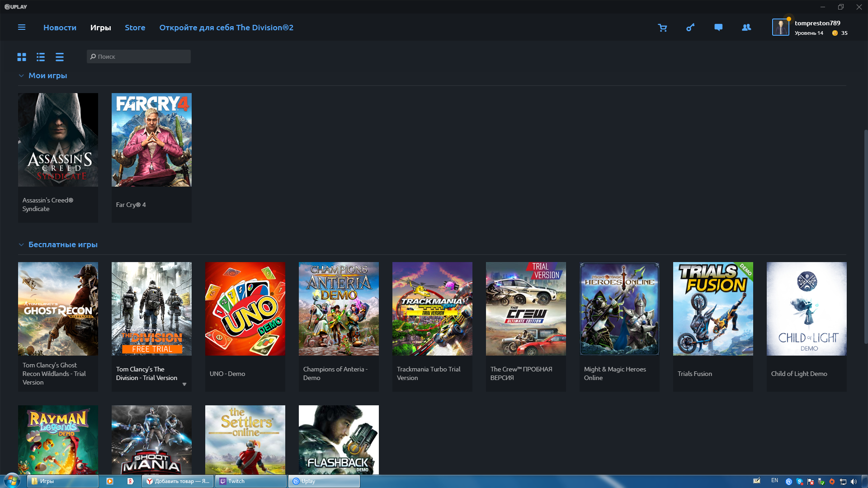This screenshot has width=868, height=488.
Task: Open the Division Trial Version dropdown arrow
Action: pos(184,385)
